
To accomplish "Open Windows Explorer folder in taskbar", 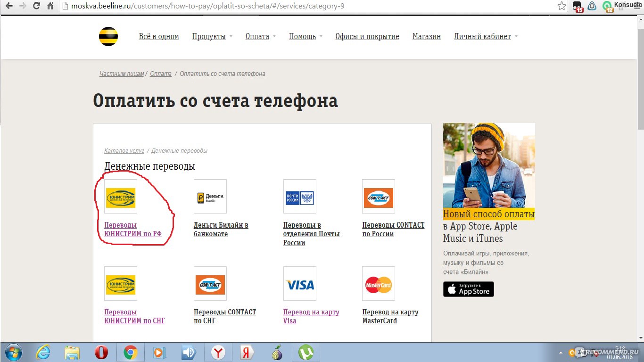I will 72,353.
